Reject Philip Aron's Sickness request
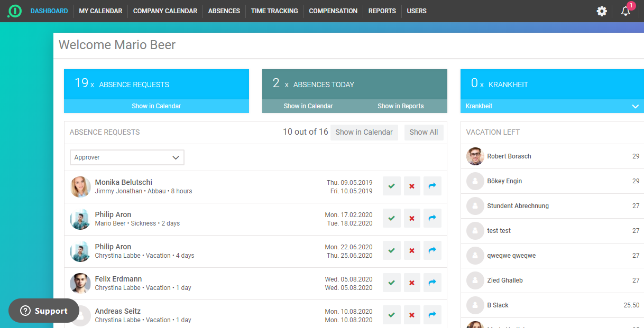 (412, 218)
